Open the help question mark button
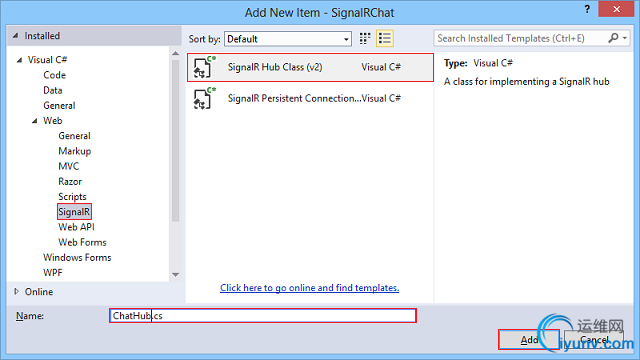Screen dimensions: 640x360 coord(587,9)
